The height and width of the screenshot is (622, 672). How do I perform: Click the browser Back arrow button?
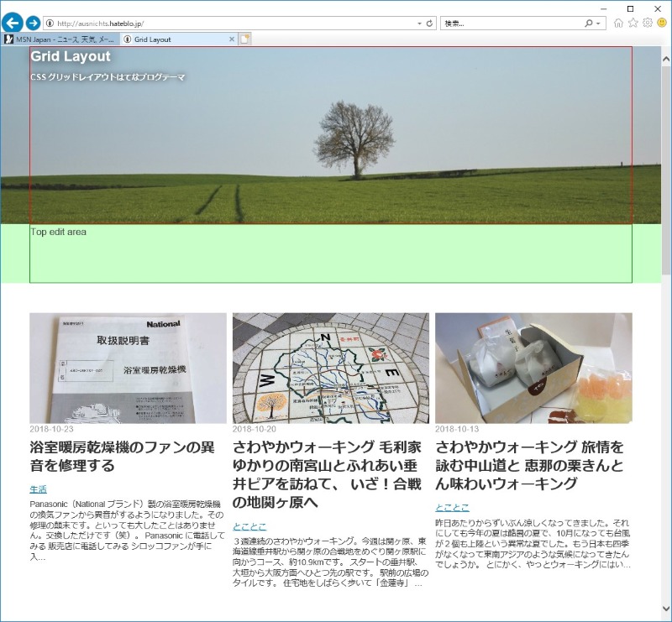[13, 23]
